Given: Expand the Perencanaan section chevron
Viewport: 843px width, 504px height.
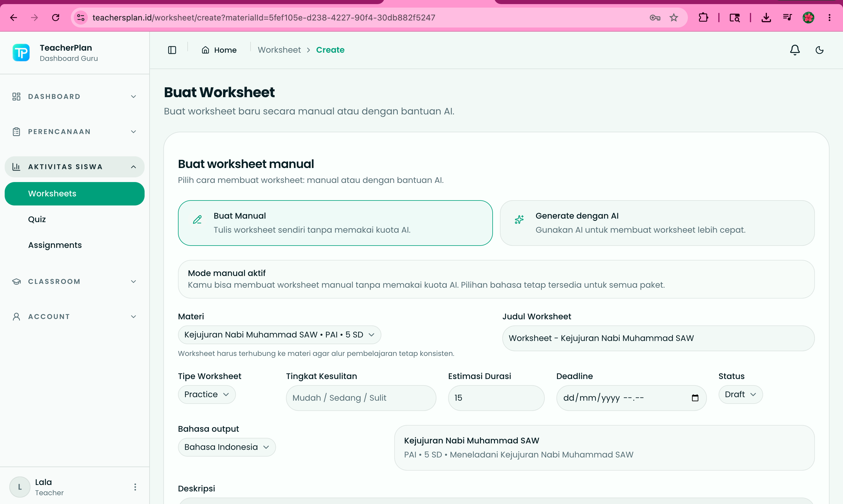Looking at the screenshot, I should pos(133,132).
